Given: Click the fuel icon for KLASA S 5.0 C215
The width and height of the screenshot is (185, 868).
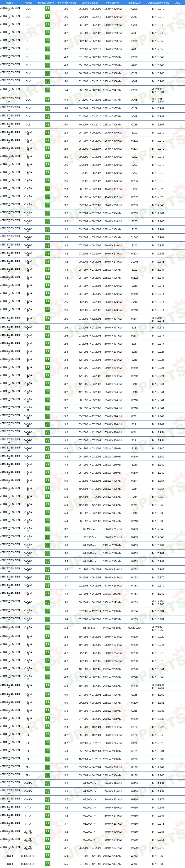Looking at the screenshot, I should click(x=47, y=695).
